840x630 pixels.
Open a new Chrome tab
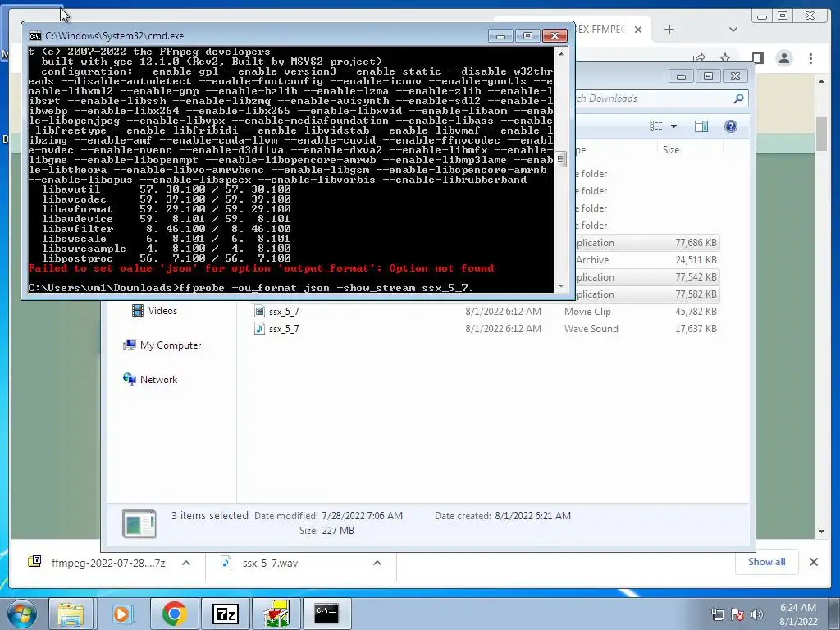[x=669, y=30]
